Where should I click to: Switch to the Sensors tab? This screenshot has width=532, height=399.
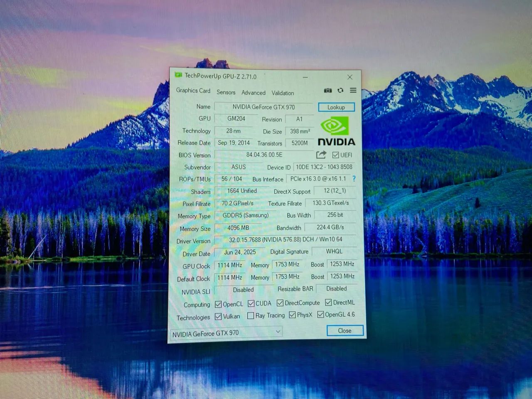226,92
